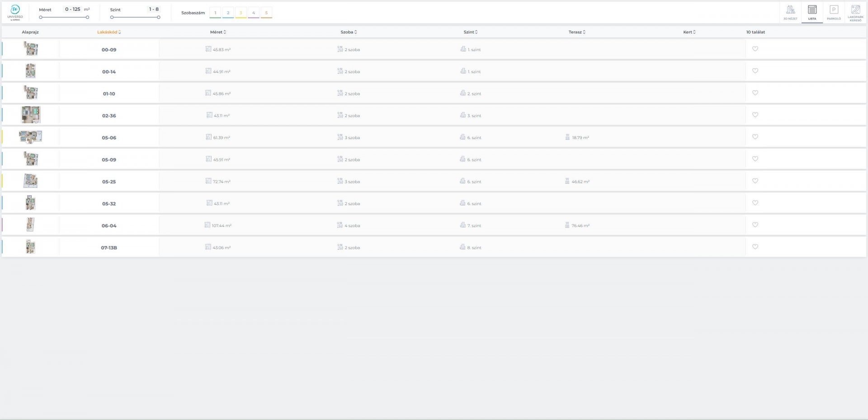Toggle the 3-room filter in Szobaszám

(241, 13)
